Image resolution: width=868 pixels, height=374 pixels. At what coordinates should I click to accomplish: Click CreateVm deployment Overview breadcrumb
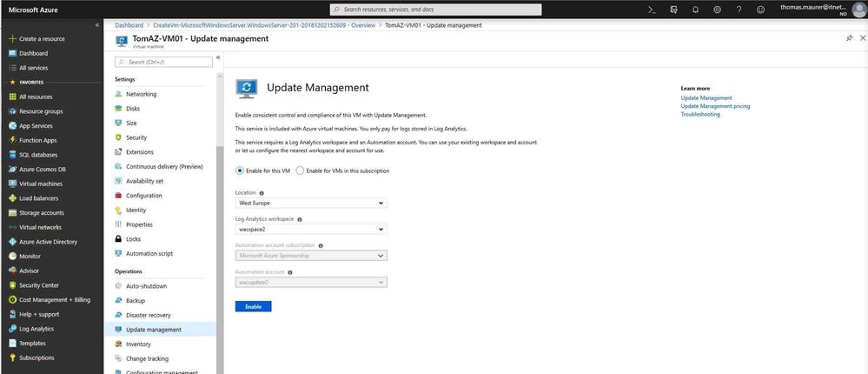click(264, 25)
